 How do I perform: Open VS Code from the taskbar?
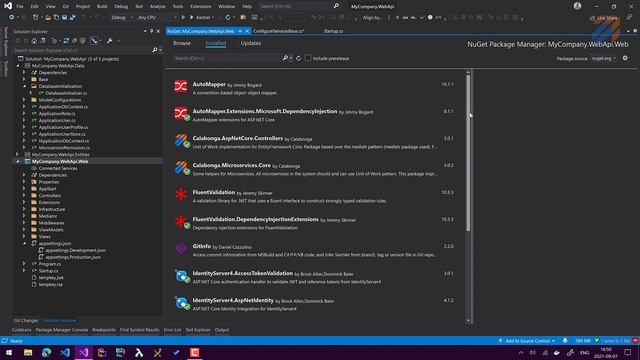tap(65, 352)
